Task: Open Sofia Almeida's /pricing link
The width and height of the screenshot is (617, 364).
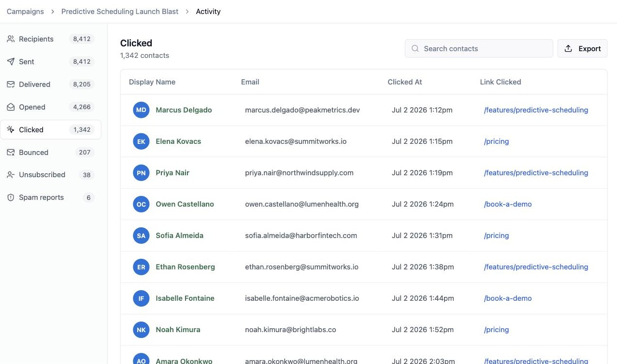Action: pos(496,236)
